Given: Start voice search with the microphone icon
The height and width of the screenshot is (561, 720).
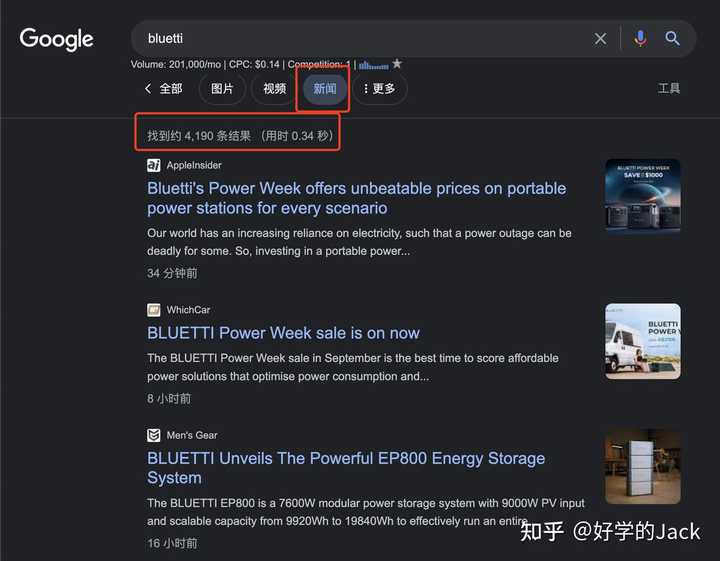Looking at the screenshot, I should pos(641,39).
